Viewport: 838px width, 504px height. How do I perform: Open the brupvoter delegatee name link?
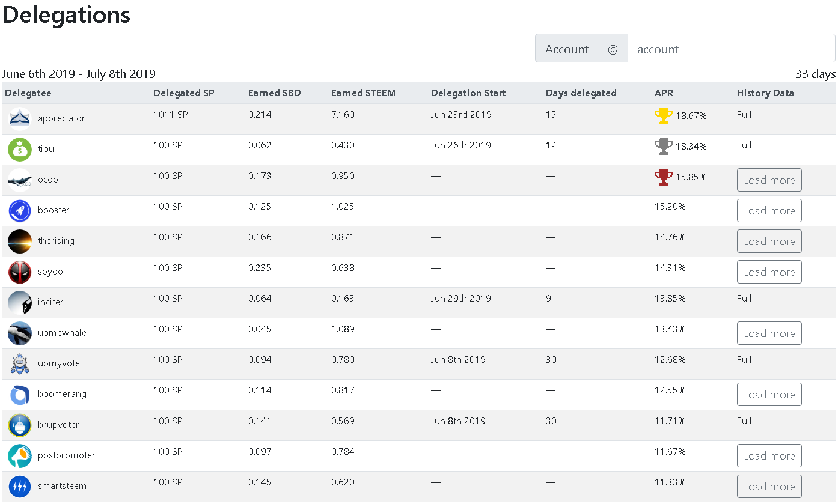tap(58, 425)
